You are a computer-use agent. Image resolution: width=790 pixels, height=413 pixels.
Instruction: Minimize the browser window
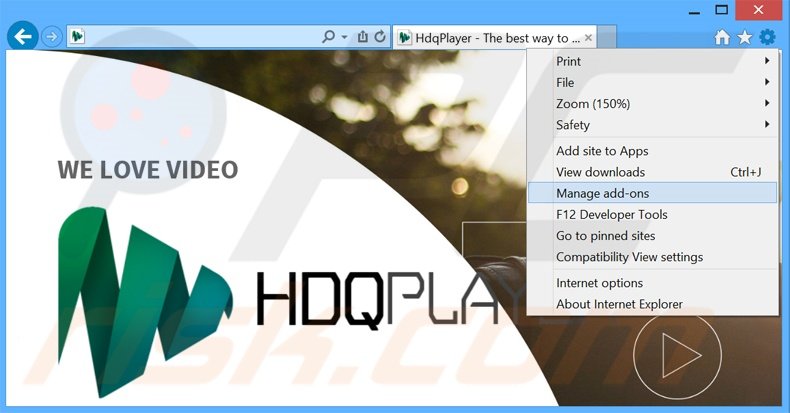[x=694, y=11]
